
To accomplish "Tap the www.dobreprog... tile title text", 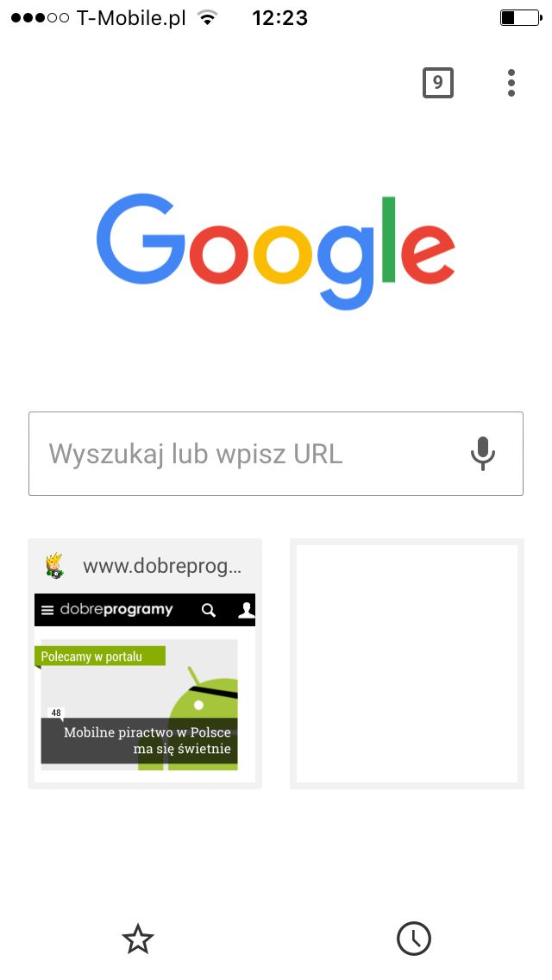I will [162, 567].
